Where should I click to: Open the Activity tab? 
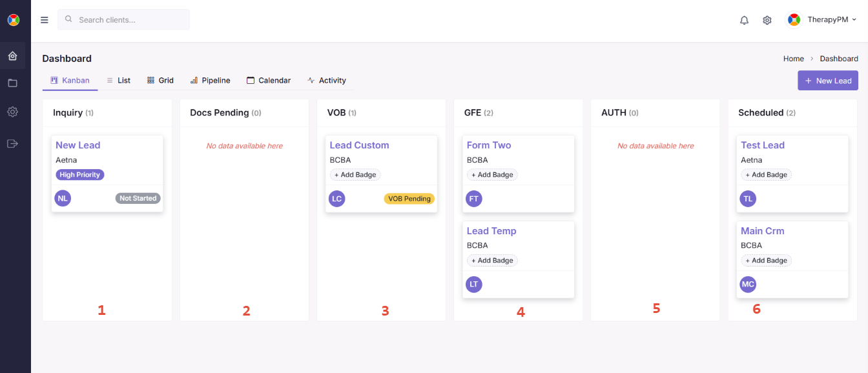327,81
